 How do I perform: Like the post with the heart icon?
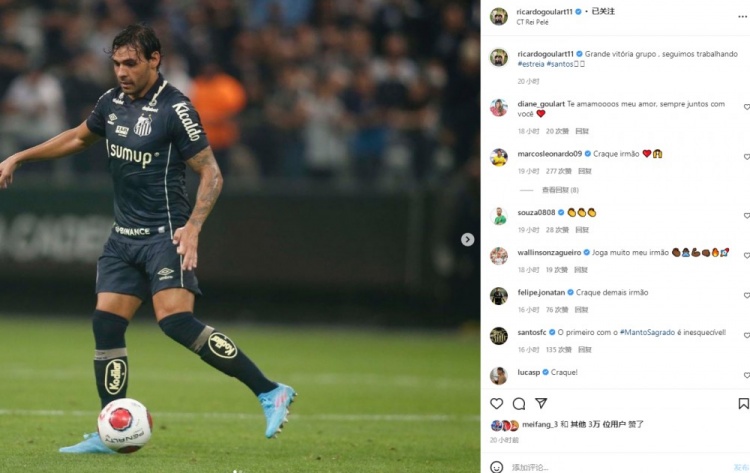(x=496, y=404)
